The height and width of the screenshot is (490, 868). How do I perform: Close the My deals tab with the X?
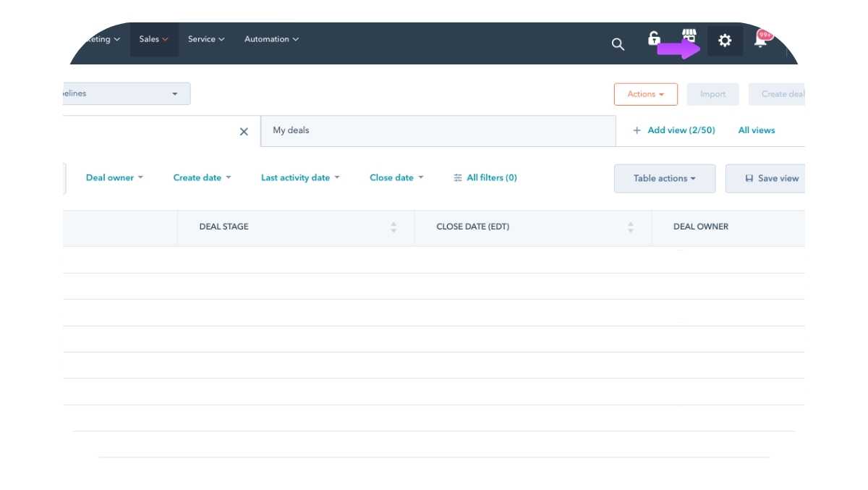tap(244, 132)
